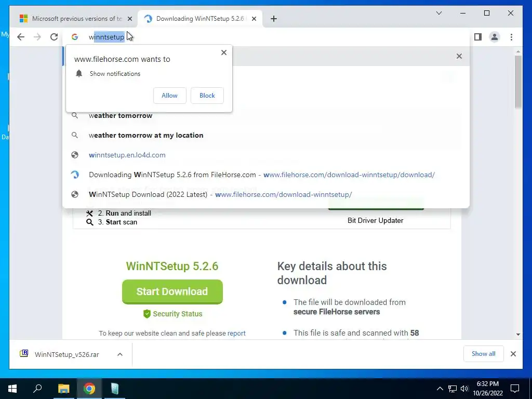Click the scrollbar up arrow
Screen dimensions: 532x399
[x=518, y=51]
